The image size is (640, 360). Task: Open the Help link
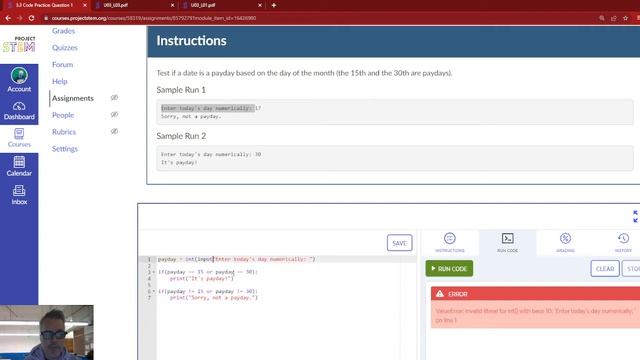pyautogui.click(x=60, y=81)
